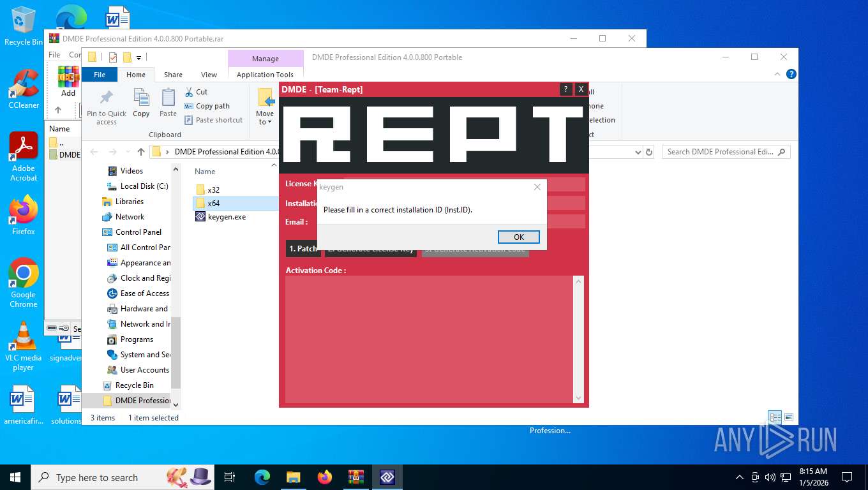Click the License Key input field
The width and height of the screenshot is (868, 490).
[464, 184]
